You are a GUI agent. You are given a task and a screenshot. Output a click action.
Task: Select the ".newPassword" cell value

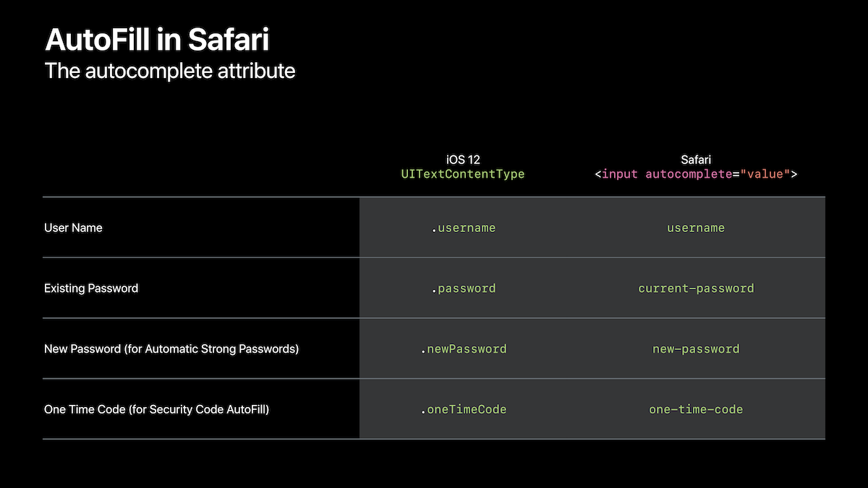[464, 349]
